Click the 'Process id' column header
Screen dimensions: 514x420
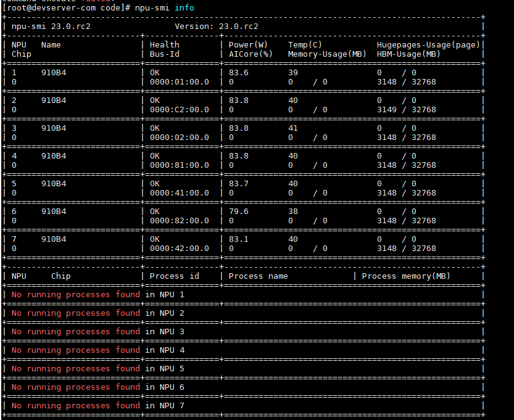(175, 276)
